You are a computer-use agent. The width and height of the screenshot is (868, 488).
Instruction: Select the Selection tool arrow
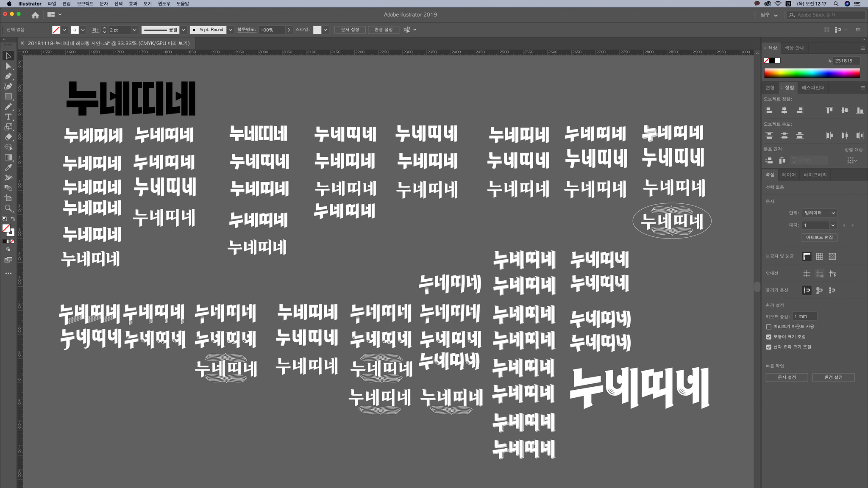click(8, 56)
